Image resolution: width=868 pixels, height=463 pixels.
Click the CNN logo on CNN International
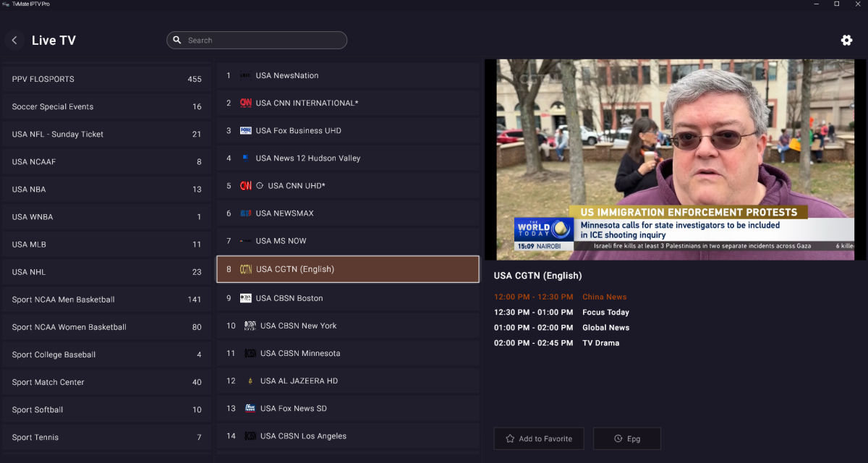[x=246, y=103]
